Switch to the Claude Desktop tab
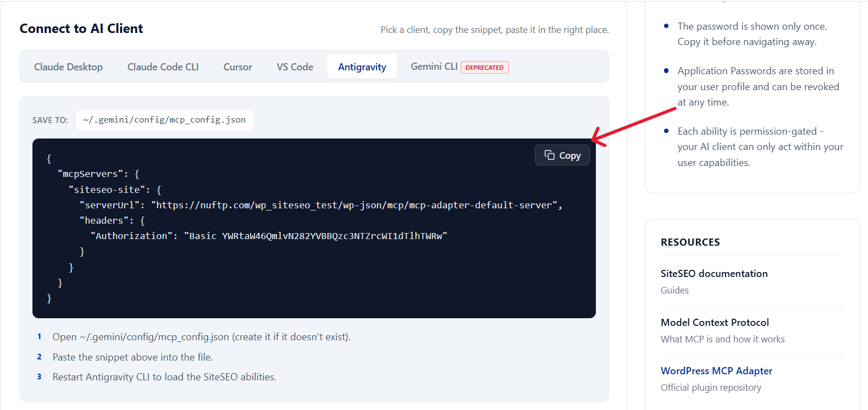This screenshot has height=410, width=868. click(x=68, y=67)
